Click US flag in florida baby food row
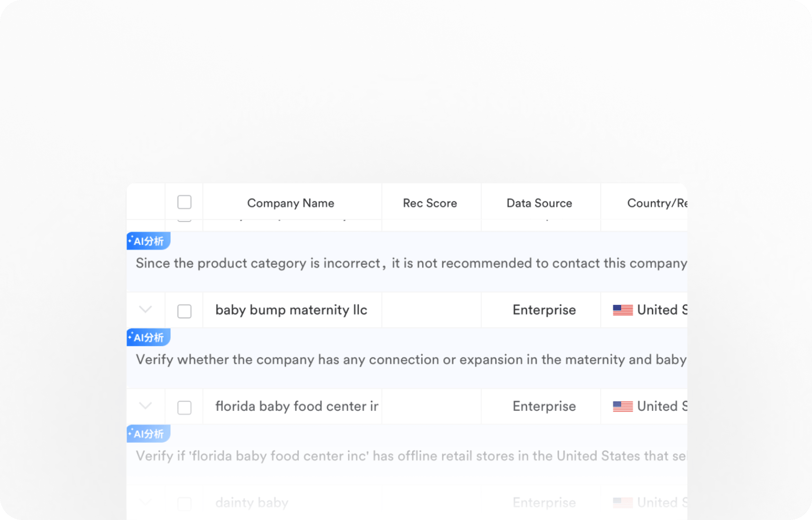 point(623,406)
